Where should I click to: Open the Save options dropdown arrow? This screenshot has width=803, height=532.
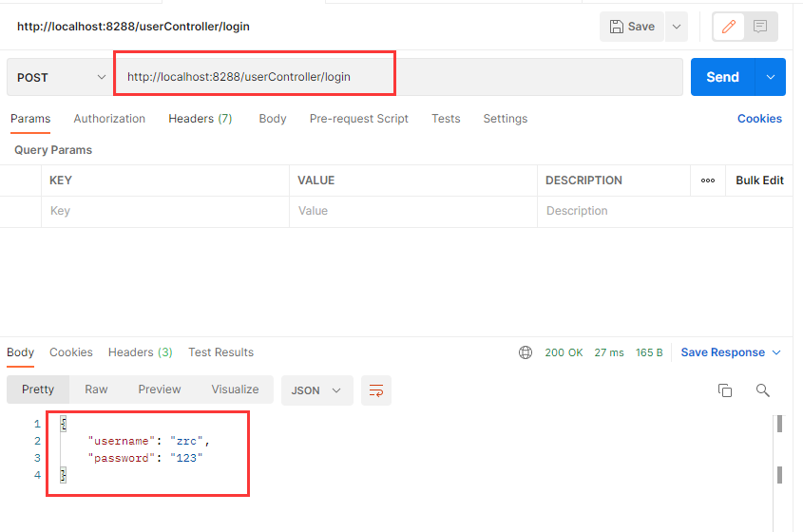(677, 27)
